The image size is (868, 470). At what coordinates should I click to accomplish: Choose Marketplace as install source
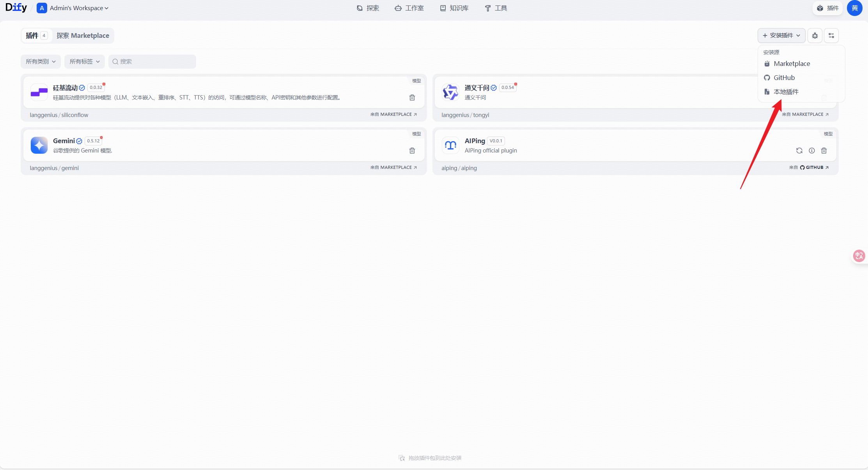792,64
